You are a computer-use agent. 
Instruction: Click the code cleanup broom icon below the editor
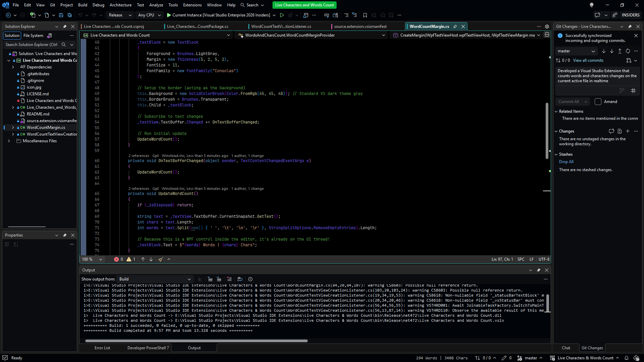pyautogui.click(x=161, y=259)
